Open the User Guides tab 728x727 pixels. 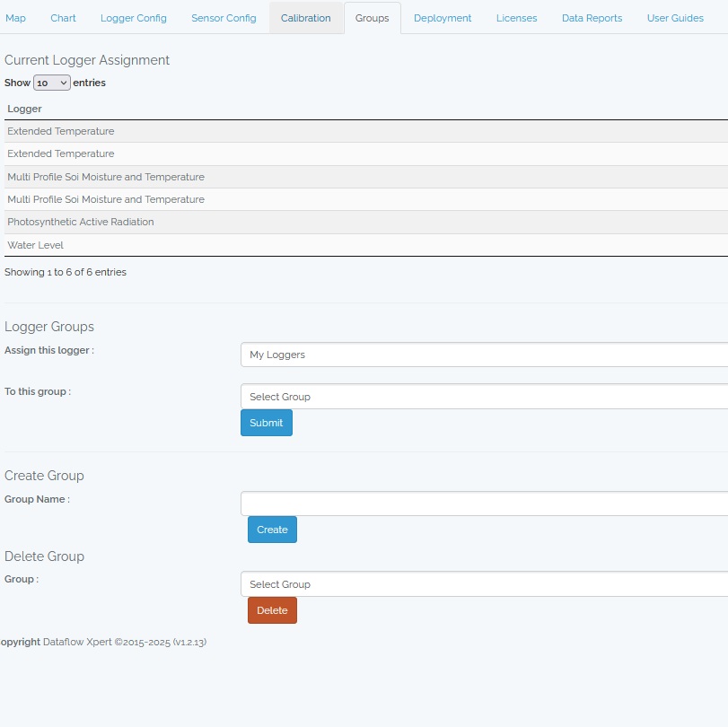(x=675, y=18)
